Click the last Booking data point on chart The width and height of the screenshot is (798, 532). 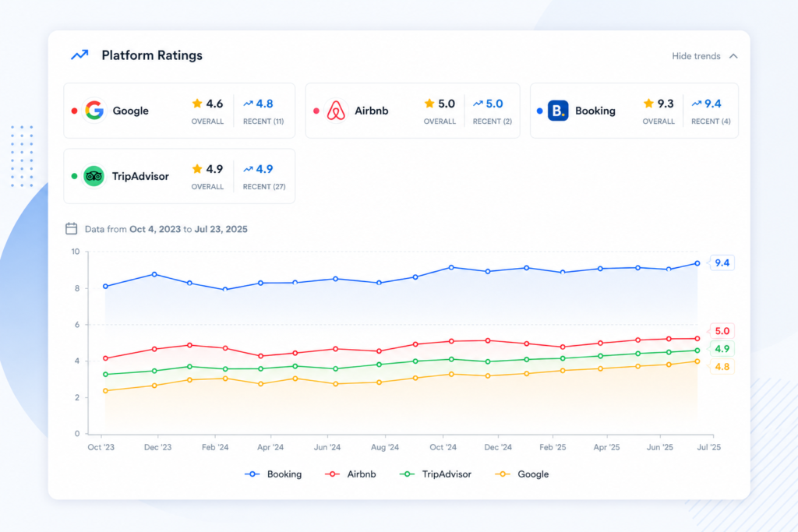point(697,263)
